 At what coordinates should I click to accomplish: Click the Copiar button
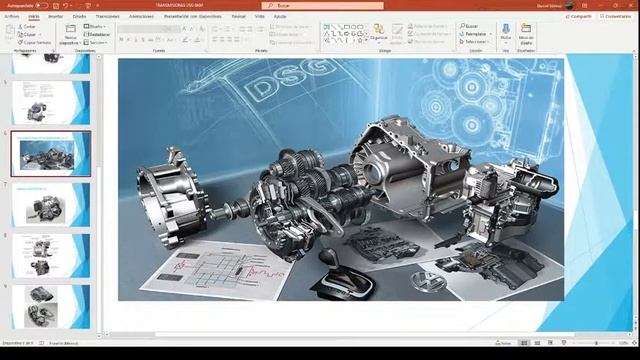click(27, 35)
